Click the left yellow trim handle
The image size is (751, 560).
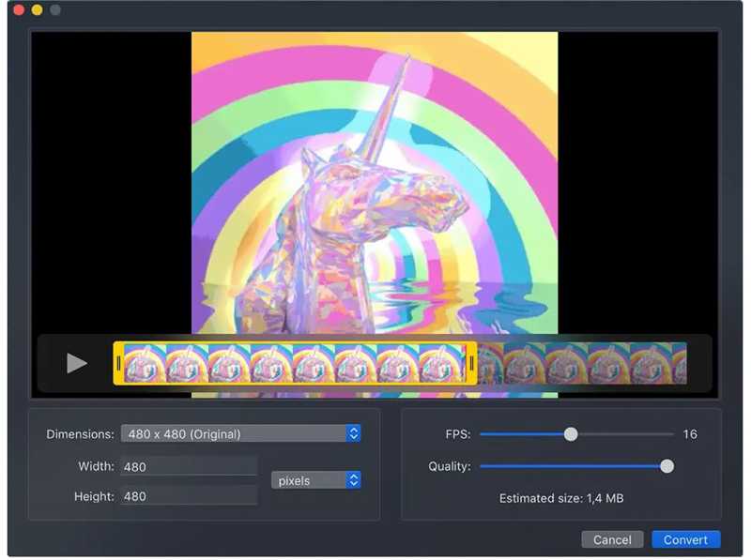118,363
